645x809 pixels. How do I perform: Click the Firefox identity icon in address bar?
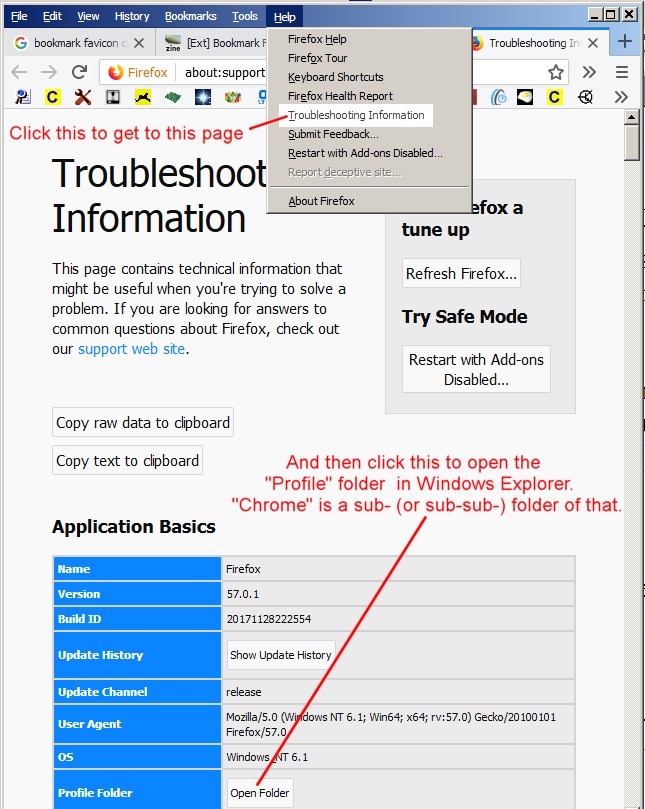pos(116,72)
